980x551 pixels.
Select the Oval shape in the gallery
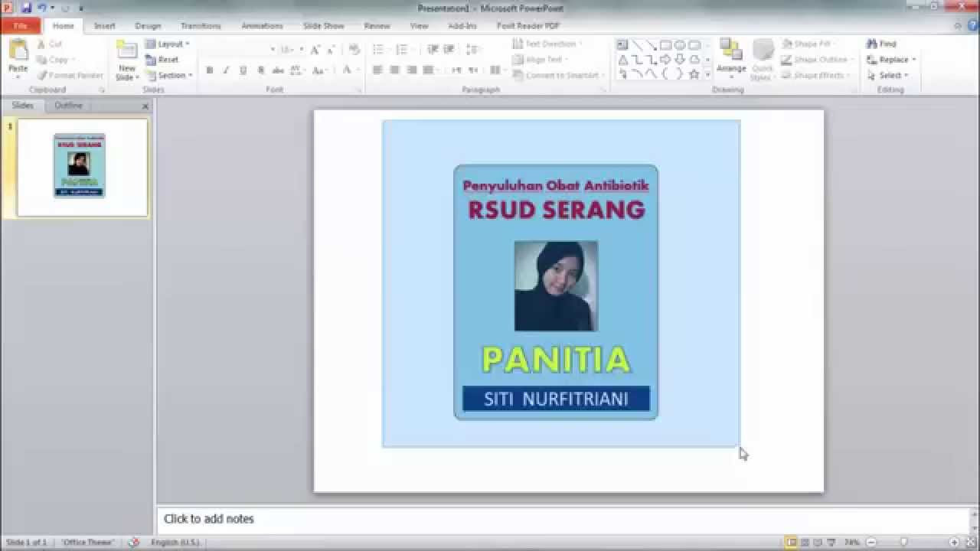679,45
